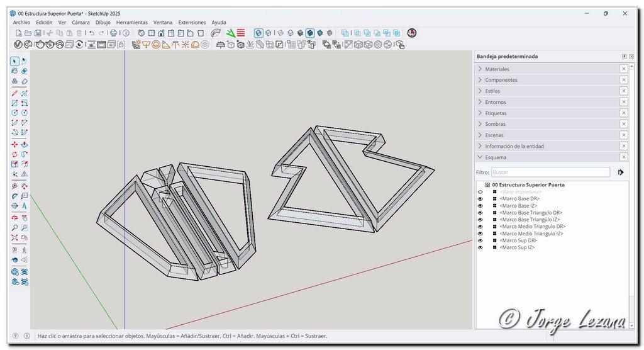Click the Filtro search field
The image size is (644, 350).
(x=550, y=172)
